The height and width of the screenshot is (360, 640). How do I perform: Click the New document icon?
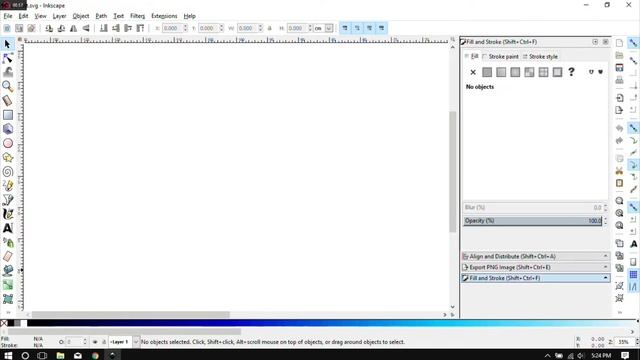click(x=620, y=43)
